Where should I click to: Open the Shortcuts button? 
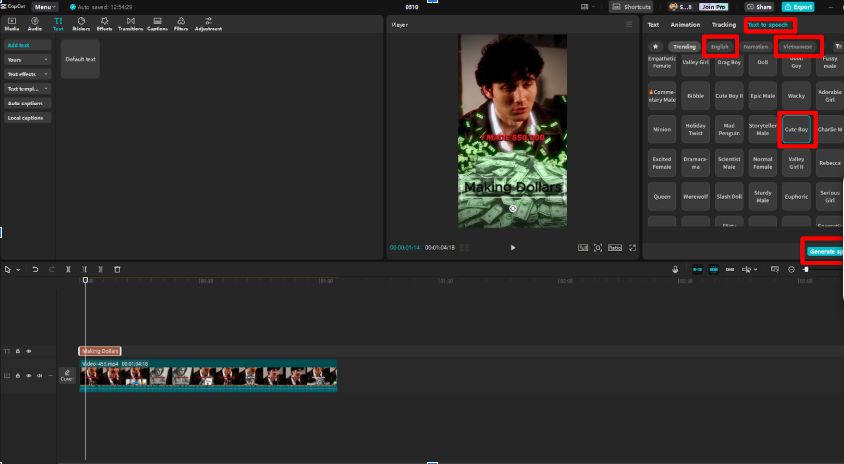631,6
